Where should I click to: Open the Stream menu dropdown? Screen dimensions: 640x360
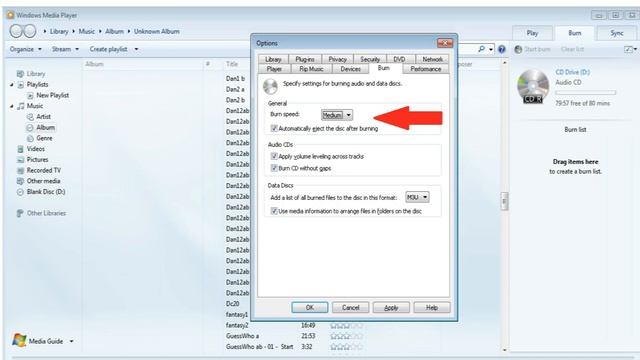(x=65, y=49)
